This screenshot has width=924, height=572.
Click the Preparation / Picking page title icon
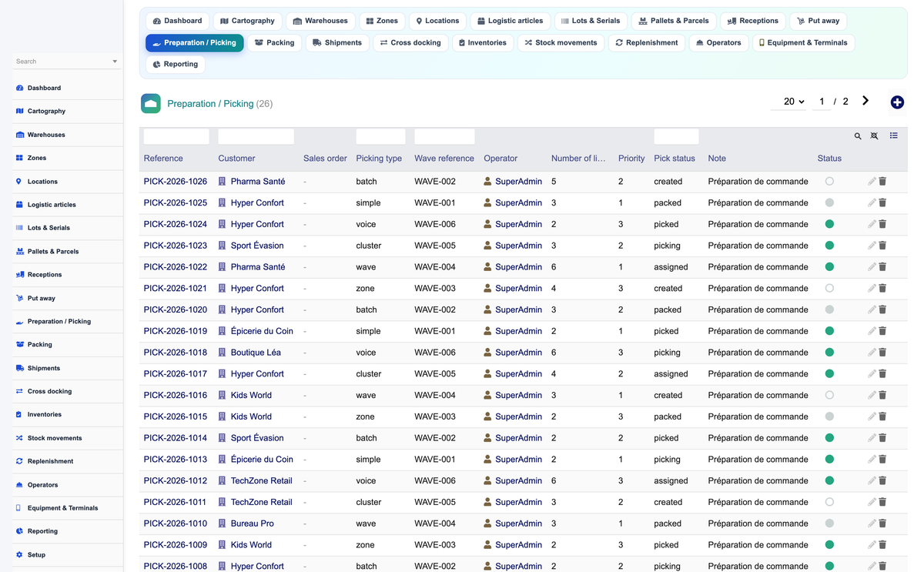(x=151, y=103)
